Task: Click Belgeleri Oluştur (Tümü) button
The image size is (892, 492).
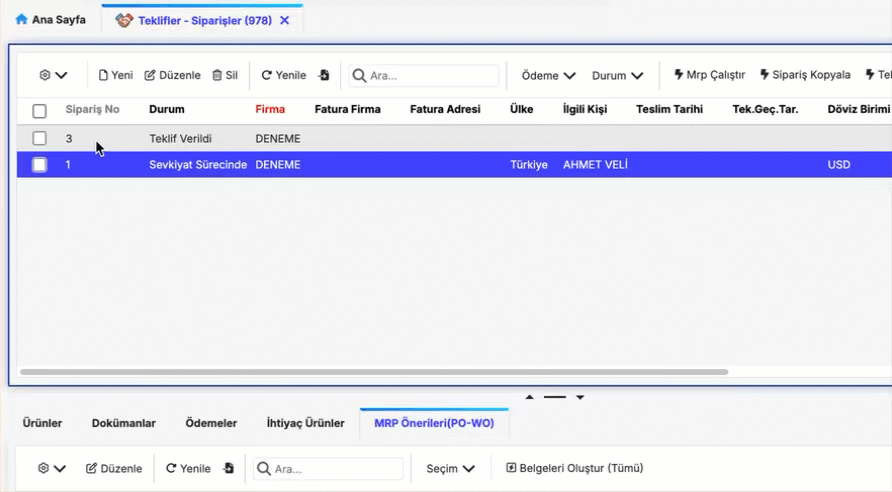Action: (x=574, y=468)
